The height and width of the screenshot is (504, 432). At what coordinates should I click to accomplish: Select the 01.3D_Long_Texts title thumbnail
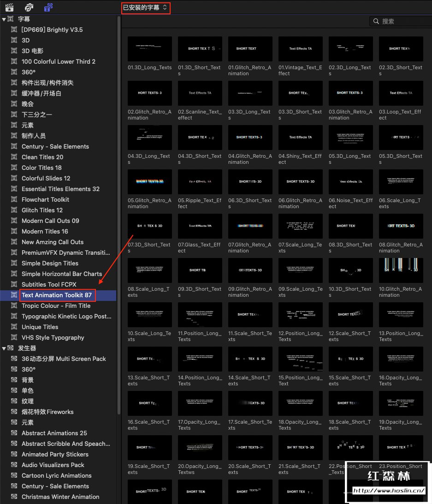click(150, 48)
